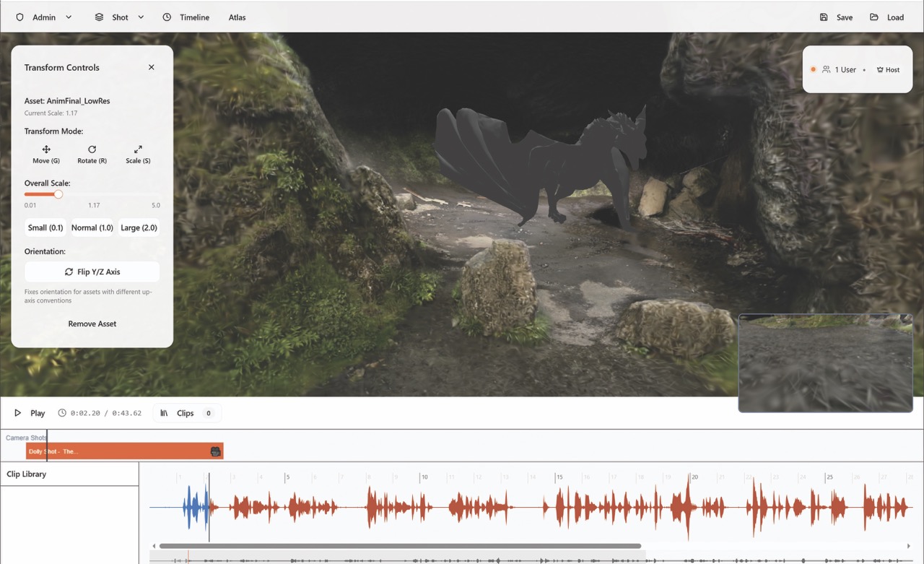The width and height of the screenshot is (924, 564).
Task: Toggle Flip Y/Z Axis orientation
Action: coord(92,272)
